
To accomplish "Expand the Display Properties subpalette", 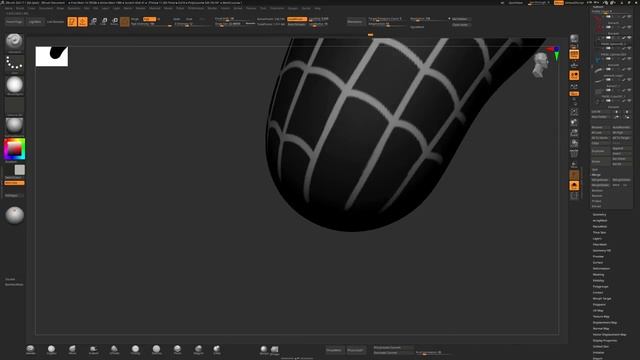I will coord(605,340).
